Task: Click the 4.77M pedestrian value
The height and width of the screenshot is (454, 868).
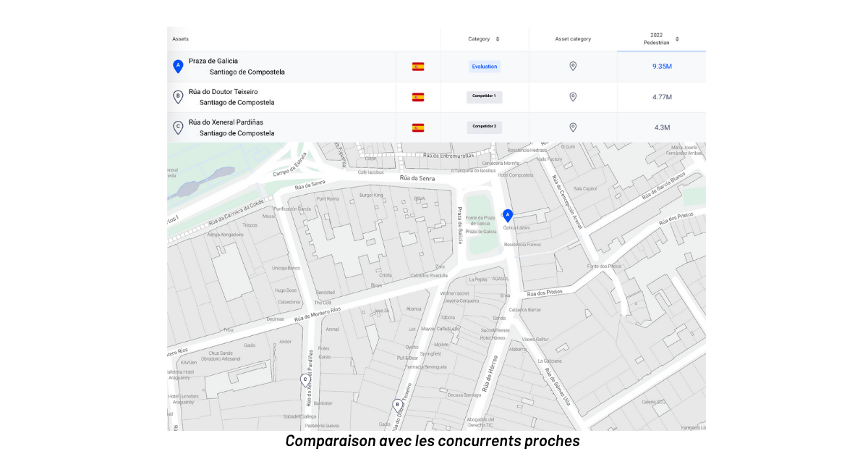Action: tap(662, 97)
